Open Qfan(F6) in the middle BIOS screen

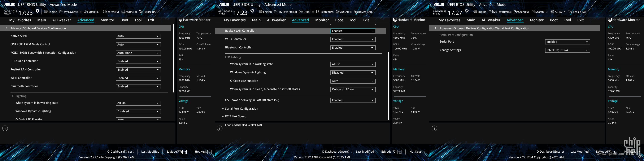306,12
